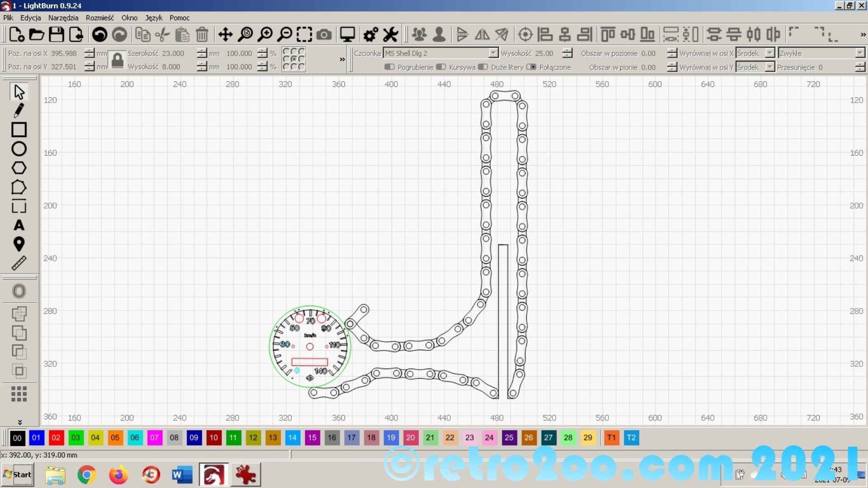
Task: Toggle the Kursywa italic switch
Action: 440,67
